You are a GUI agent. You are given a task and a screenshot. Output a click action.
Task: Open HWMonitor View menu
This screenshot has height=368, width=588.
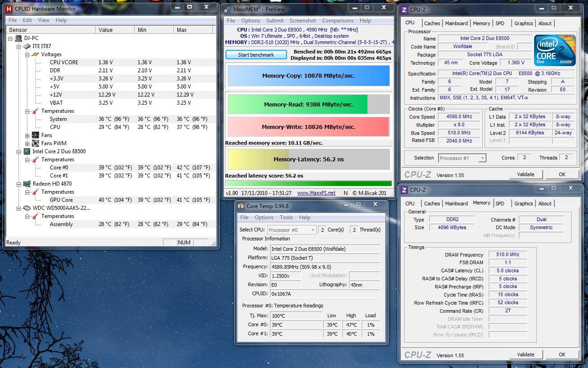click(x=44, y=20)
